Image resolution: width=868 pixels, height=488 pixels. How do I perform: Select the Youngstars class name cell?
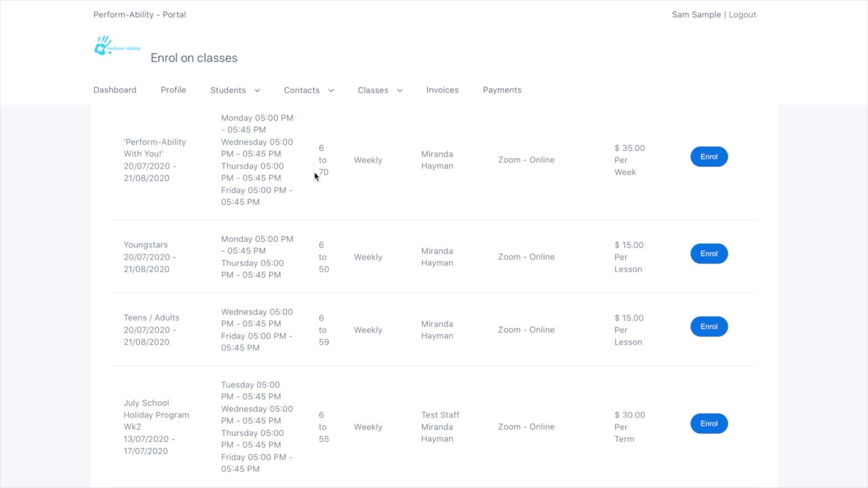tap(146, 245)
